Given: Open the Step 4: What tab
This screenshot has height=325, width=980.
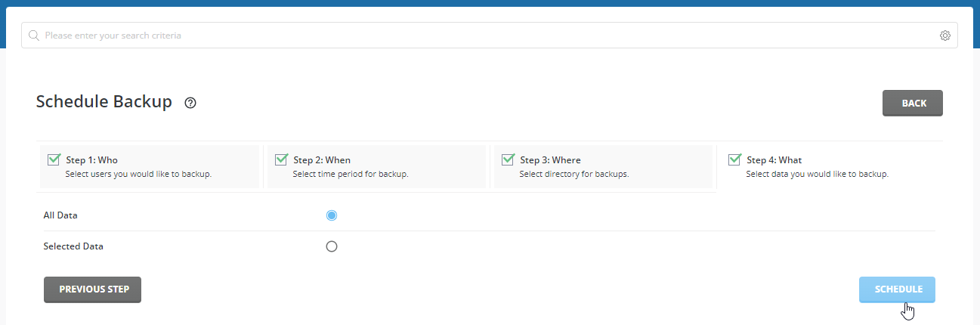Looking at the screenshot, I should tap(830, 166).
